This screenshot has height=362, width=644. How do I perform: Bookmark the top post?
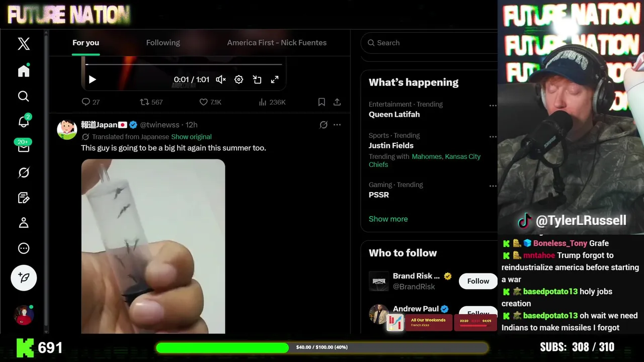(x=321, y=102)
